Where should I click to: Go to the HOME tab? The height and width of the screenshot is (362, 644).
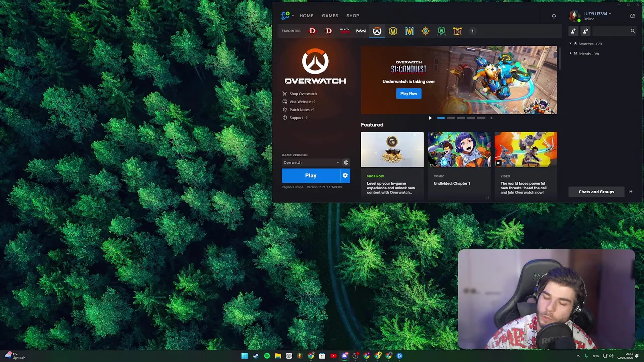click(x=306, y=16)
